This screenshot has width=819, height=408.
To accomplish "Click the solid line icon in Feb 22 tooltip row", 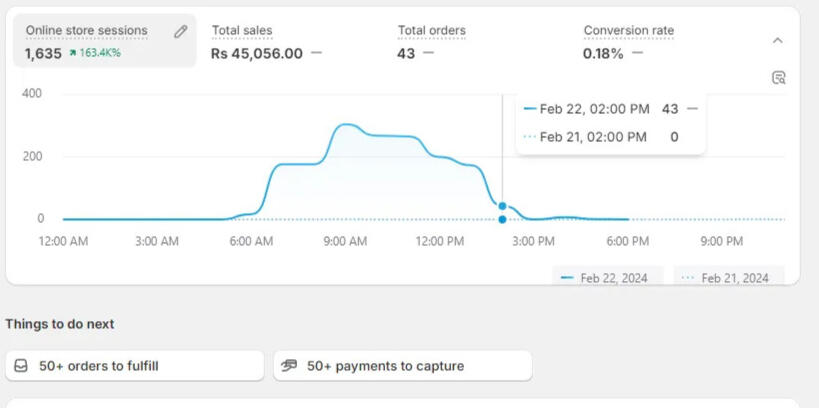I will click(529, 109).
